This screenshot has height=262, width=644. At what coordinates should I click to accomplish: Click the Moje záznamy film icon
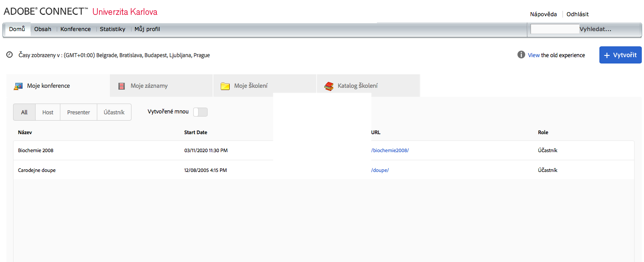(x=121, y=86)
